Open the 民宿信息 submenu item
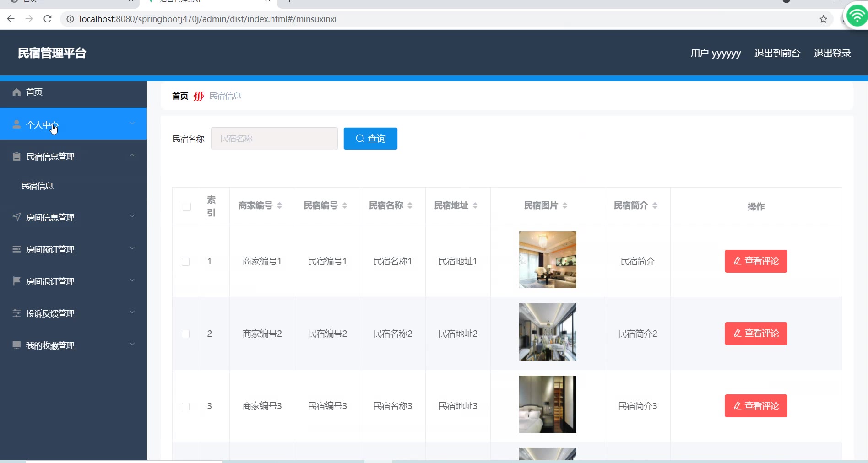 pyautogui.click(x=73, y=186)
